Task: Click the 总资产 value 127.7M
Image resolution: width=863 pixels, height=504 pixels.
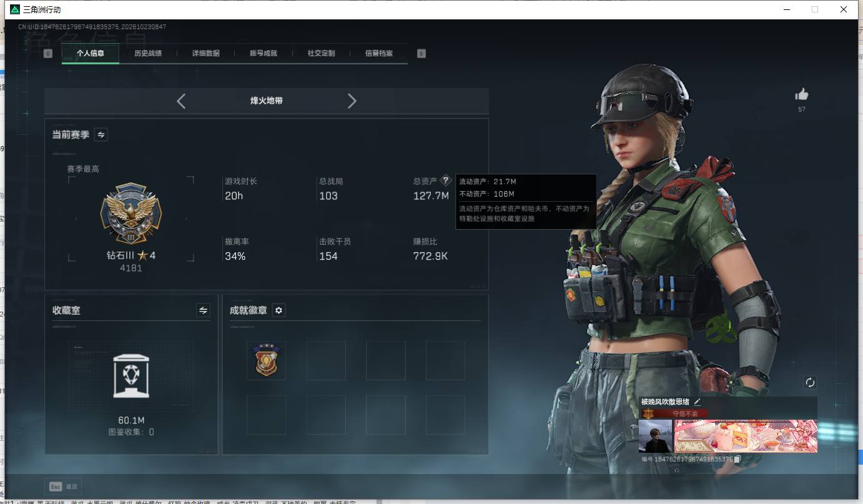Action: (431, 196)
